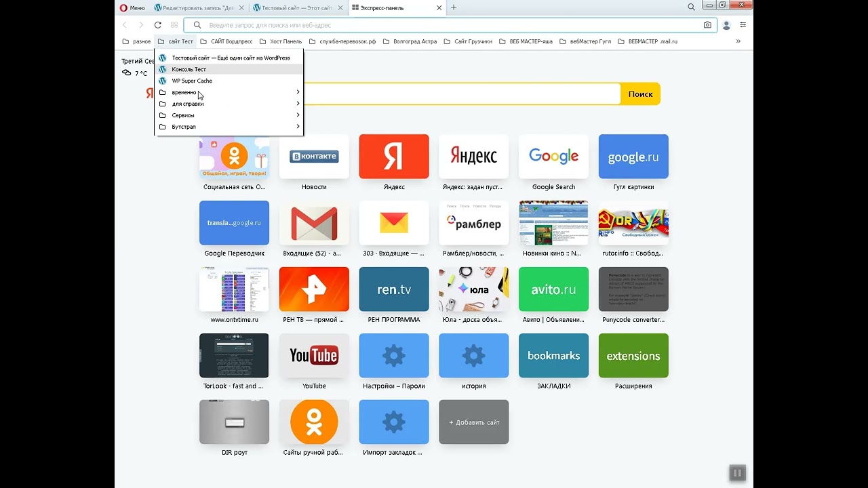868x488 pixels.
Task: Collapse the сайт Тест bookmarks folder
Action: [176, 41]
